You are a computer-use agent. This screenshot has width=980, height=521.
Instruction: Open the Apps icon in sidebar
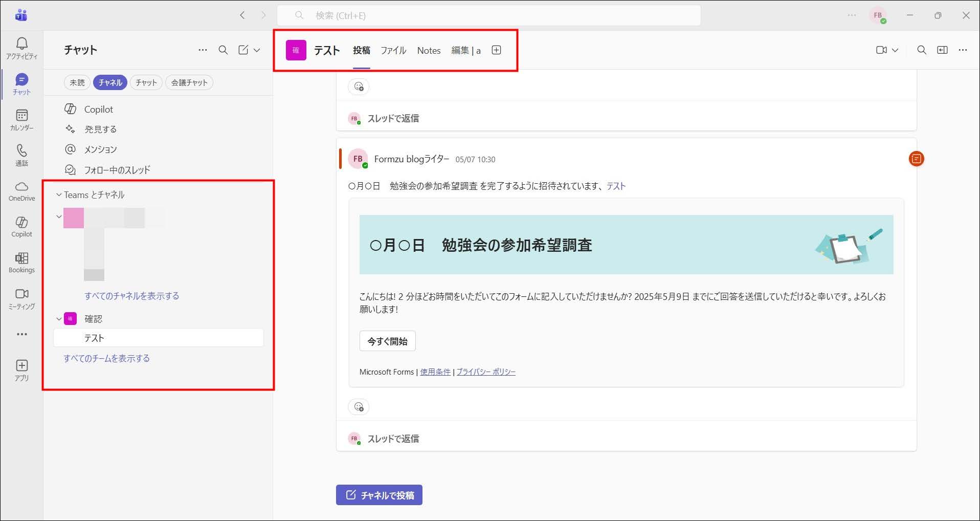[x=21, y=366]
